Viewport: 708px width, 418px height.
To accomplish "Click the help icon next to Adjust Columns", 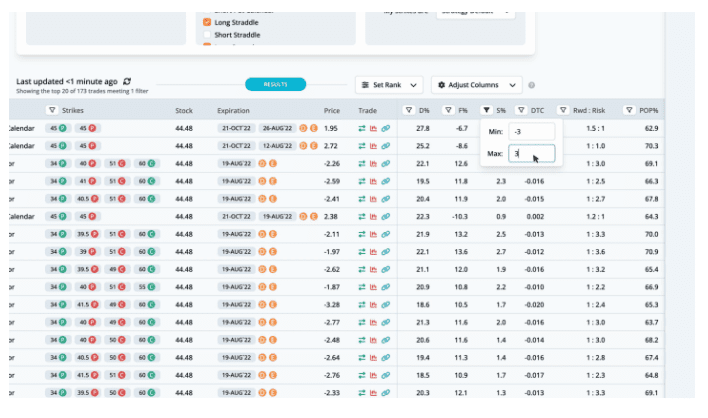I will pos(532,86).
